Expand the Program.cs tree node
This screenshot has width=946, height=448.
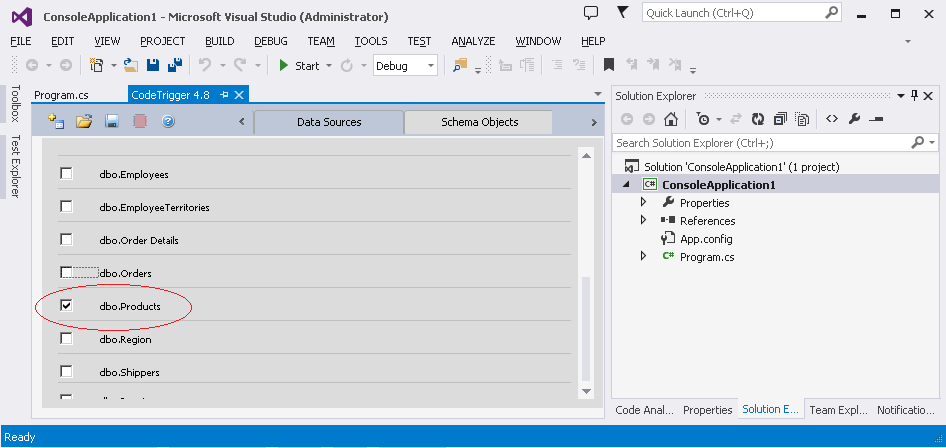643,257
